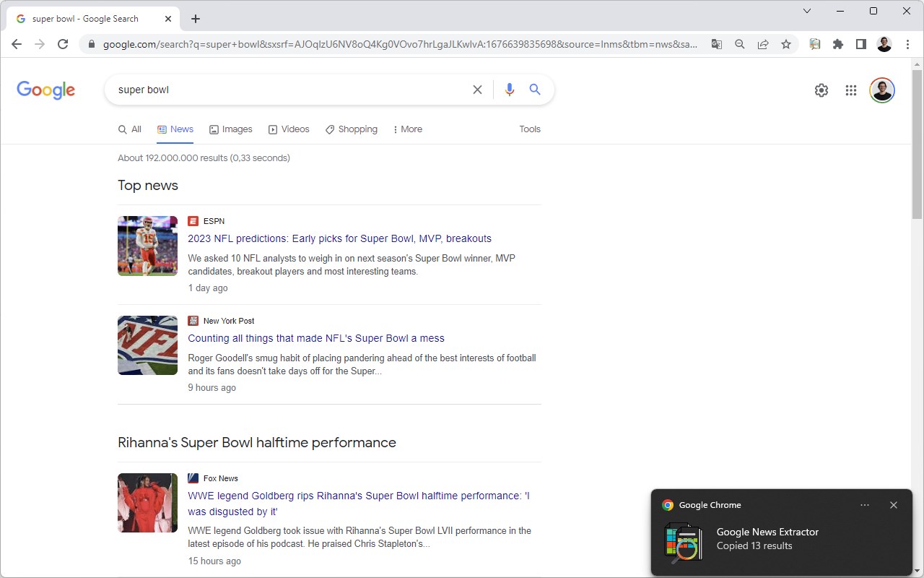Bookmark this page with the star
This screenshot has width=924, height=578.
pos(786,44)
